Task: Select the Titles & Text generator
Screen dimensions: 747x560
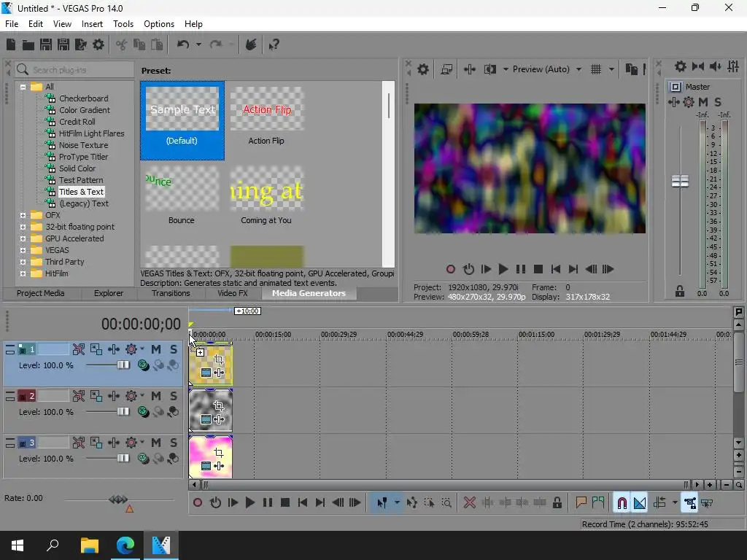Action: (x=82, y=192)
